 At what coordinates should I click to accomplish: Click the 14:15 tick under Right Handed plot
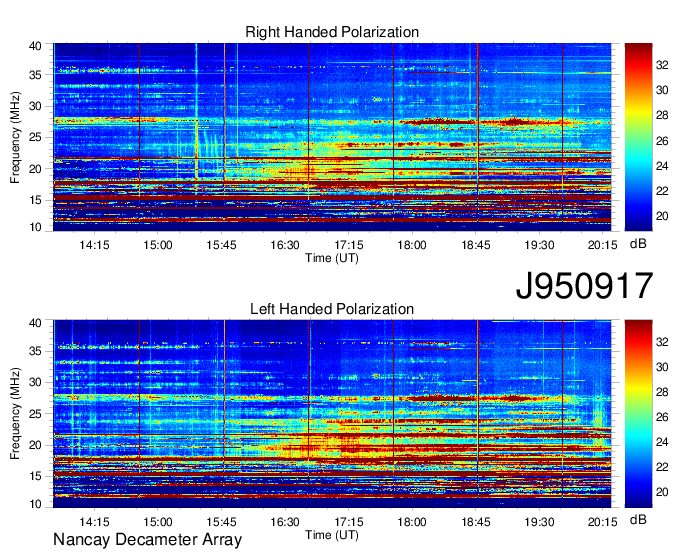tap(95, 245)
